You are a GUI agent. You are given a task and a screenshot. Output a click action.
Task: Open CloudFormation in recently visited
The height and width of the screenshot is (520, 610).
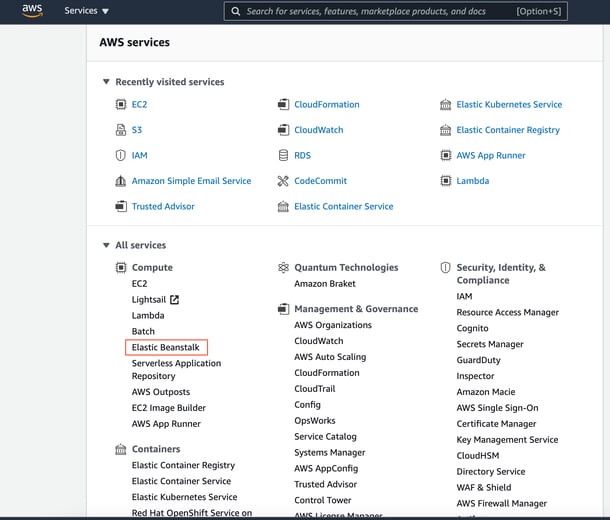[327, 104]
